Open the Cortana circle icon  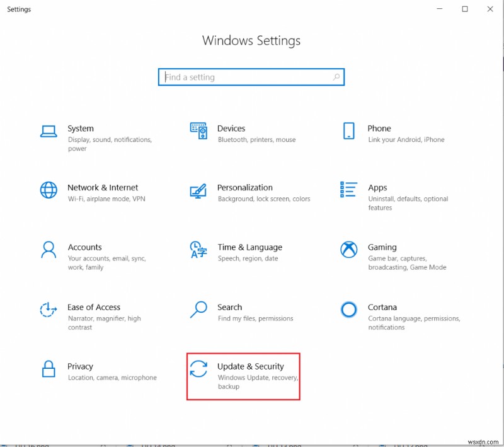(x=348, y=310)
